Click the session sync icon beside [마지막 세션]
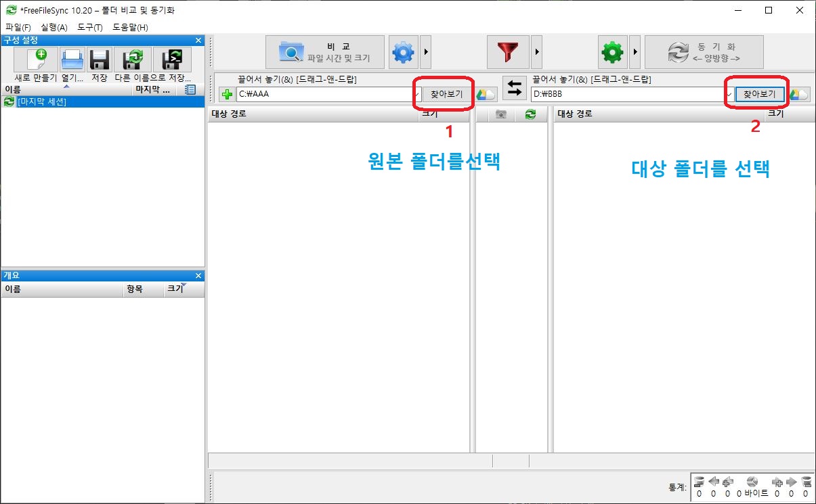 point(9,101)
